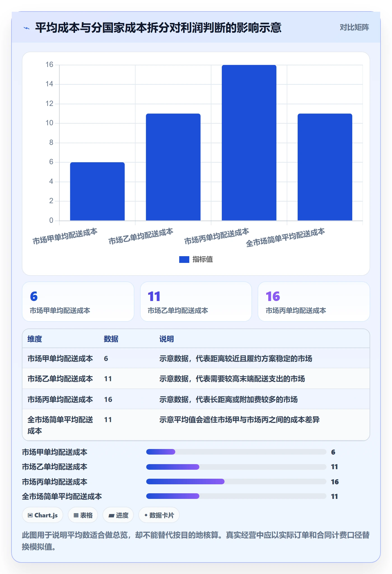The height and width of the screenshot is (574, 392).
Task: Select the 表格 tag chip
Action: (x=83, y=515)
